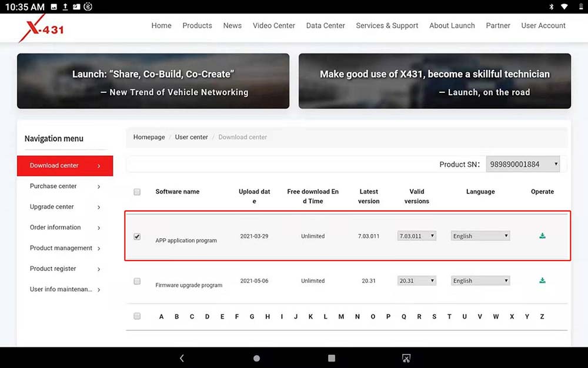Click the 2021-03-29 upload date

point(254,236)
